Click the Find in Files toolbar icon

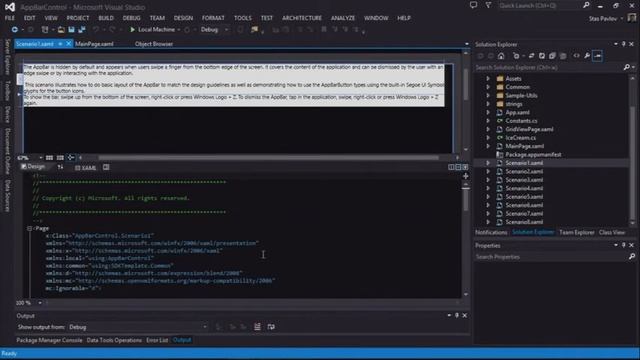coord(254,29)
